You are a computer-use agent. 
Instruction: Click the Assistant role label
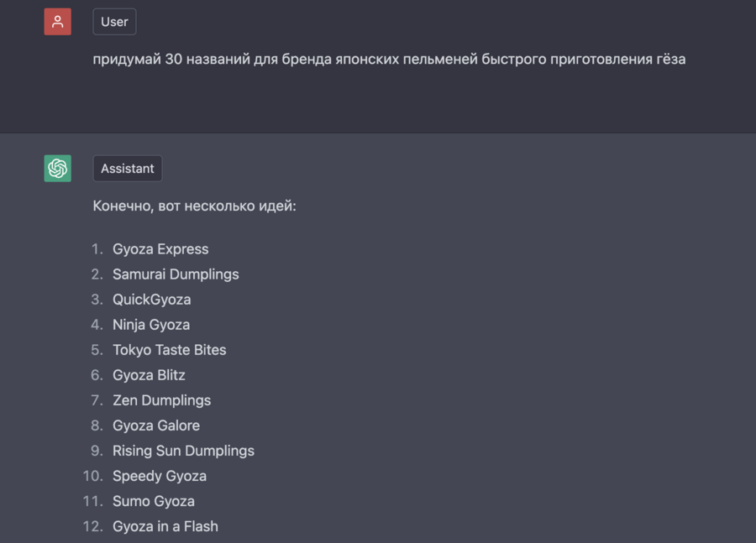[127, 169]
